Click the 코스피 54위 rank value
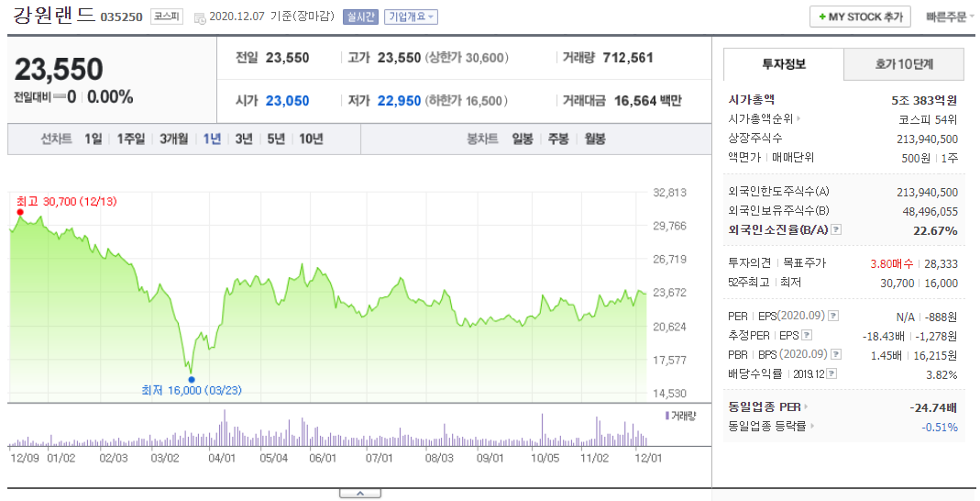This screenshot has width=980, height=501. 928,119
